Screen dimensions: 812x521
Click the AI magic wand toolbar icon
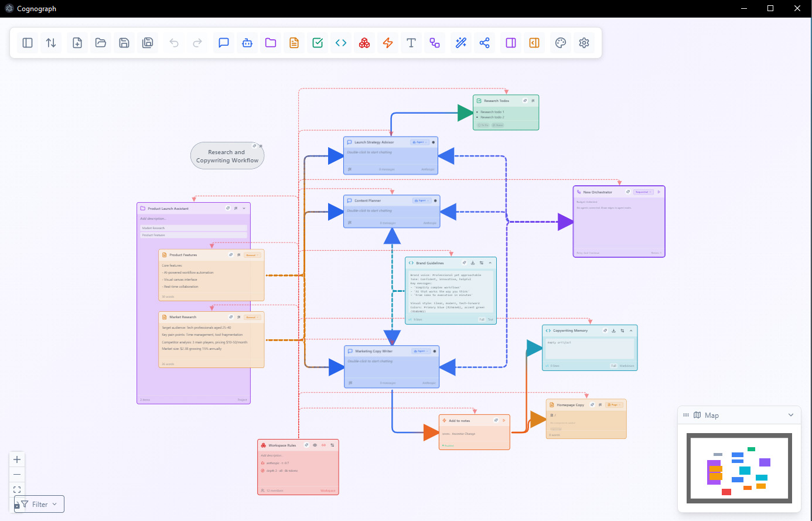(x=460, y=42)
